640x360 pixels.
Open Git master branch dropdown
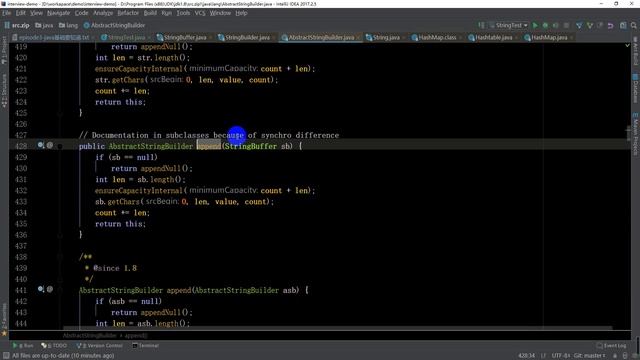[590, 356]
